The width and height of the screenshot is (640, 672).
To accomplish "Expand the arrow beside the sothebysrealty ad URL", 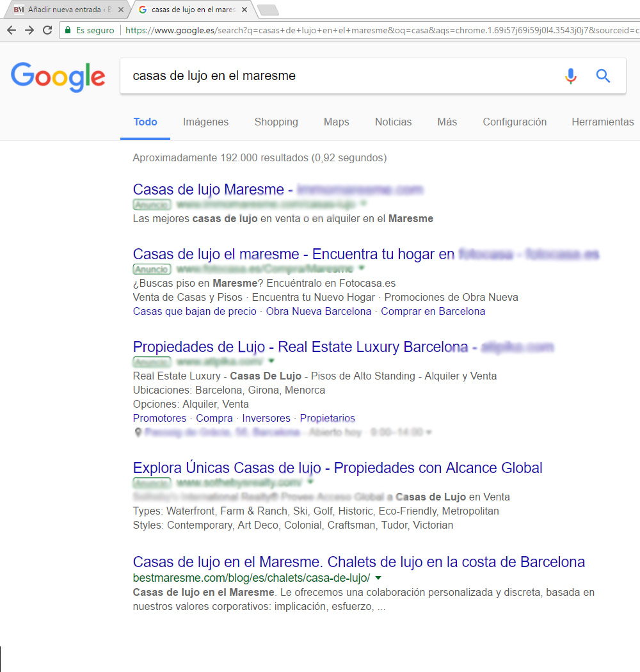I will click(310, 482).
